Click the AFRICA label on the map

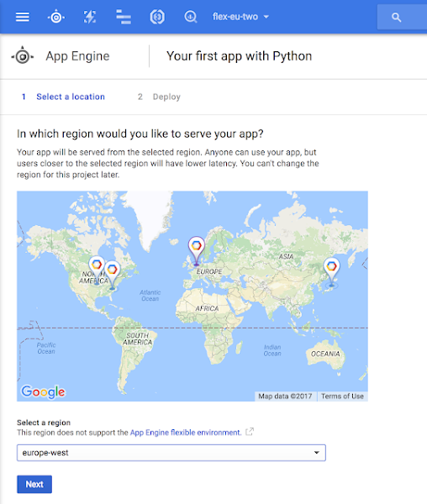pos(207,308)
